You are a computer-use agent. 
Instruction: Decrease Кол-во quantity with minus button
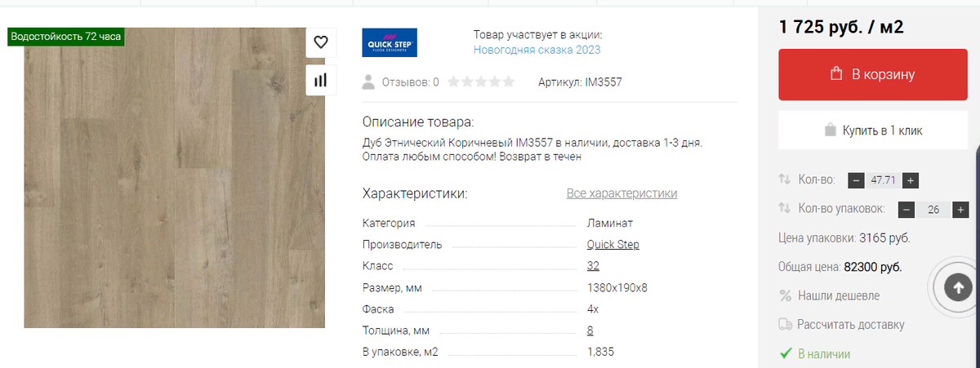tap(856, 180)
